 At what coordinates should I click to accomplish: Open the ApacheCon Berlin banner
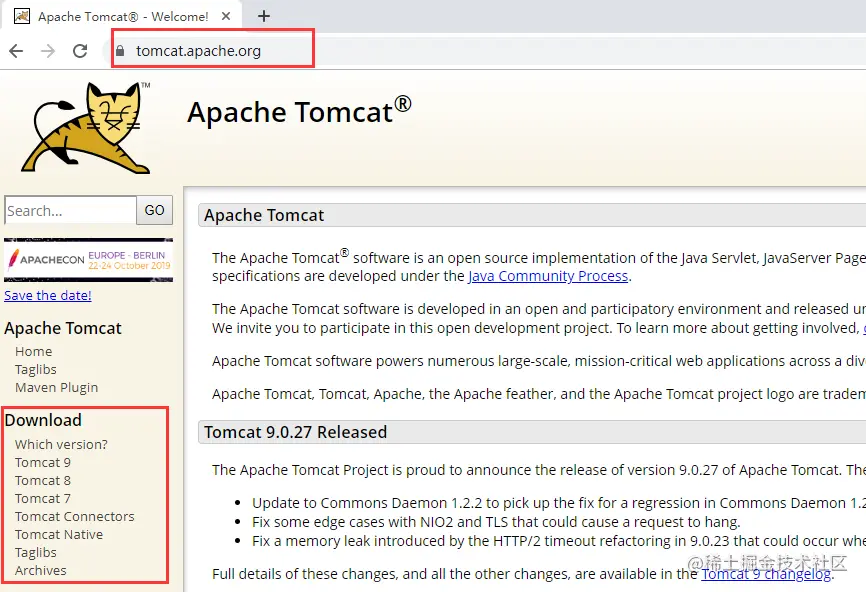pos(88,258)
